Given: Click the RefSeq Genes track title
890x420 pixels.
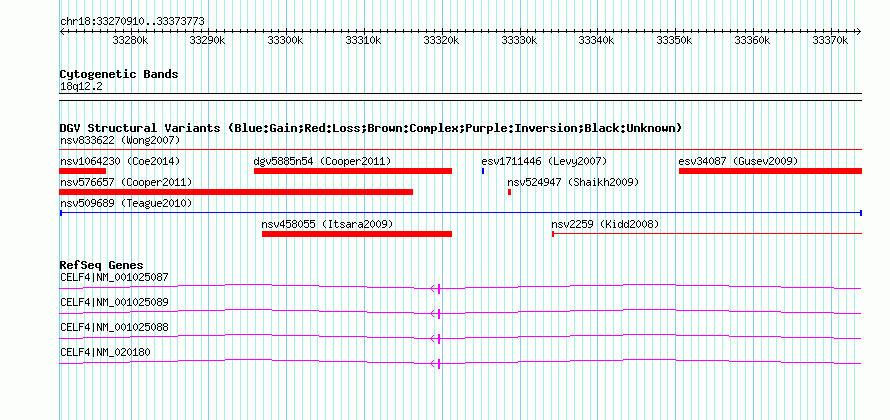Looking at the screenshot, I should pyautogui.click(x=102, y=265).
